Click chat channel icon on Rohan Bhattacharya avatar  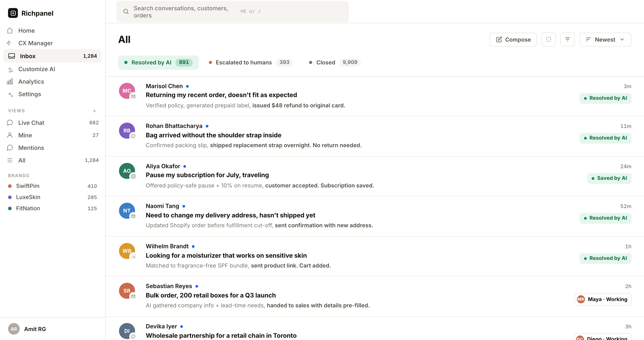[x=133, y=136]
